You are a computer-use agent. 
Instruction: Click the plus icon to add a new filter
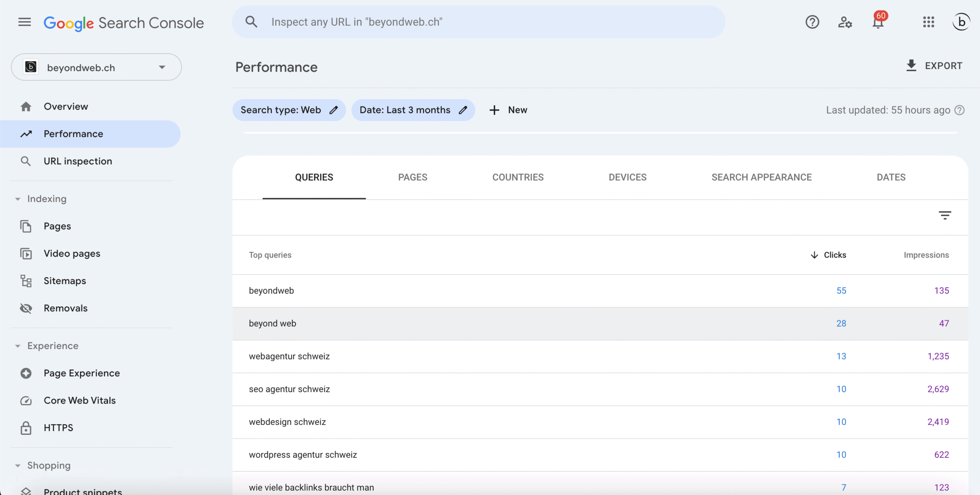pos(494,110)
